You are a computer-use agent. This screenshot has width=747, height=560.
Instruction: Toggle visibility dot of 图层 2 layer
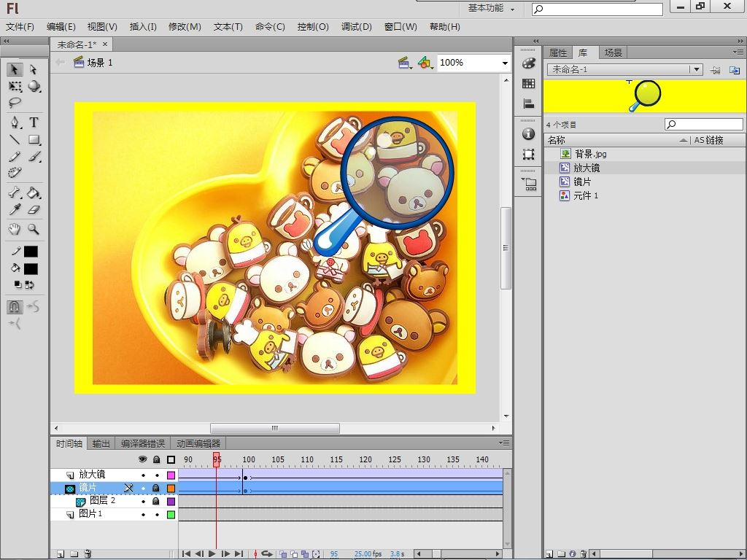coord(143,502)
